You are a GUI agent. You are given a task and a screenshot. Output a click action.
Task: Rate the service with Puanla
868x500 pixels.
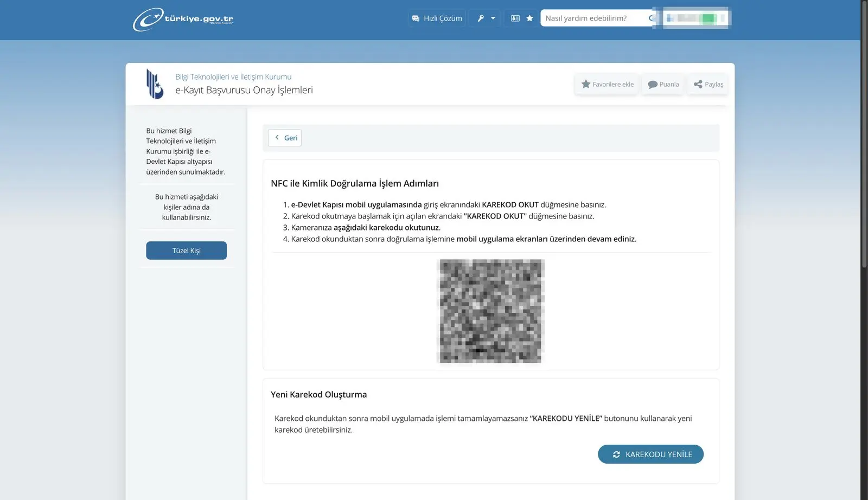pyautogui.click(x=663, y=85)
